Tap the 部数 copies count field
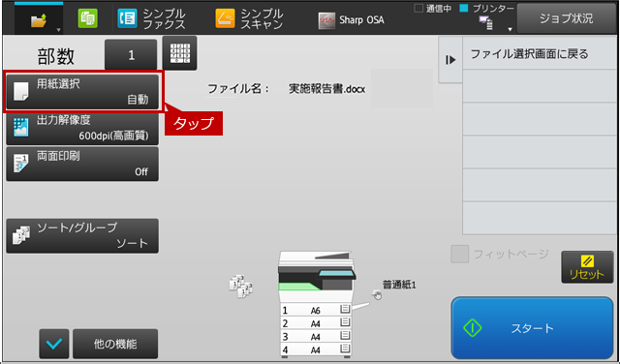620x364 pixels. (x=131, y=55)
